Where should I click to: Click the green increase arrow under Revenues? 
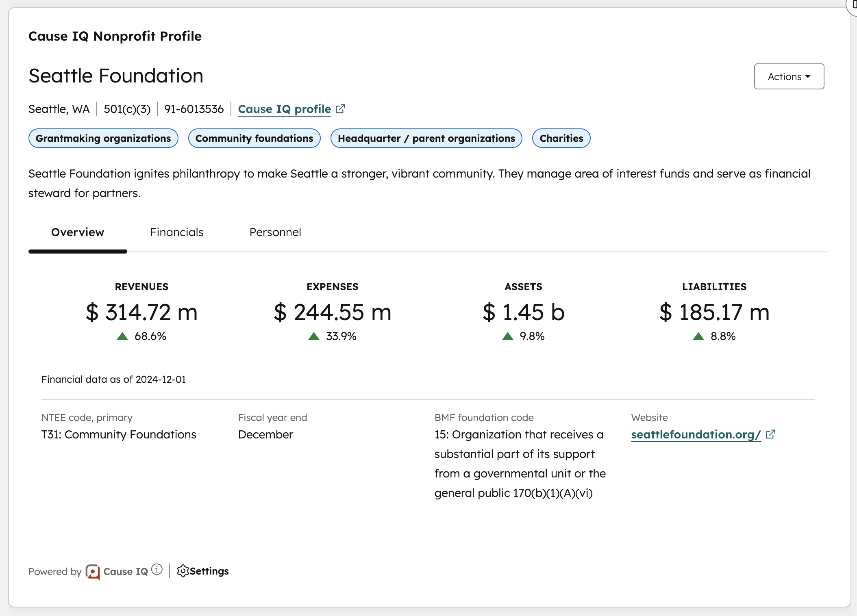123,336
